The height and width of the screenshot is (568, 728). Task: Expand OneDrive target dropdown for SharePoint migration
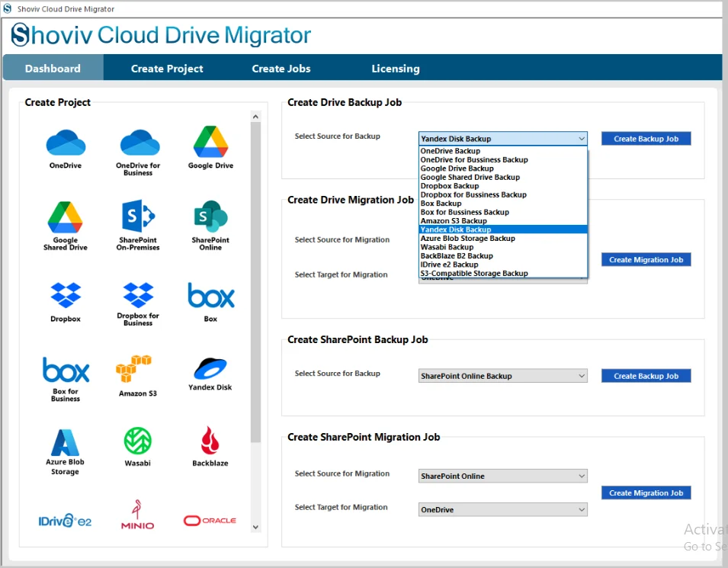pyautogui.click(x=503, y=509)
